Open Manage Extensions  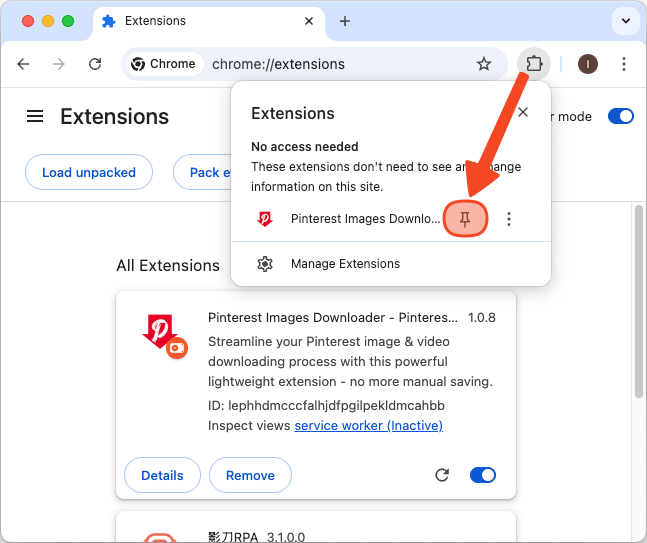click(391, 264)
